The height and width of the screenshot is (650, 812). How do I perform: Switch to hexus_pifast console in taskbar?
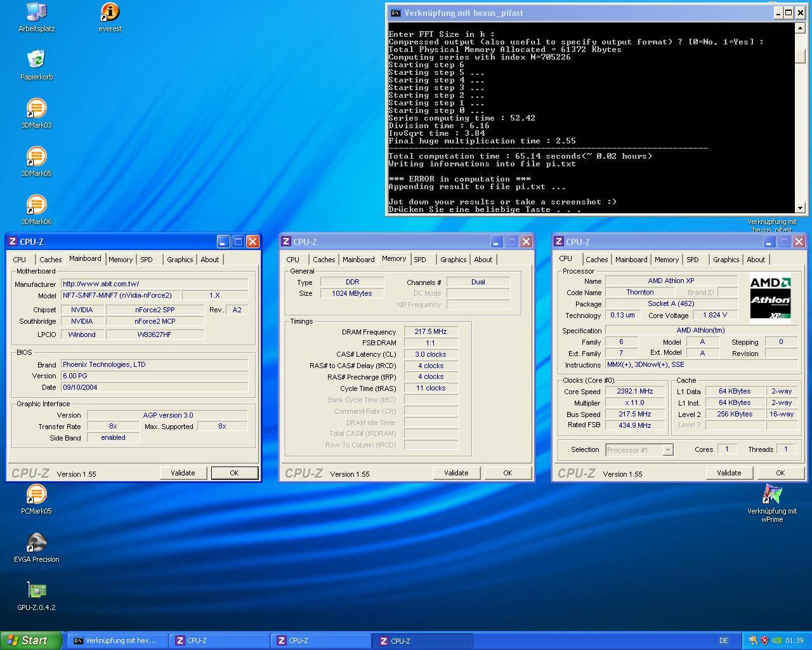point(117,640)
